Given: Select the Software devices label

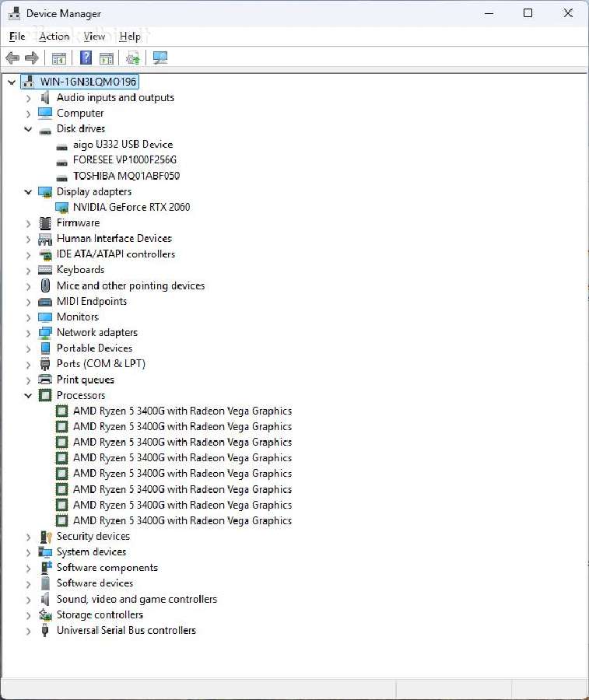Looking at the screenshot, I should pyautogui.click(x=95, y=583).
